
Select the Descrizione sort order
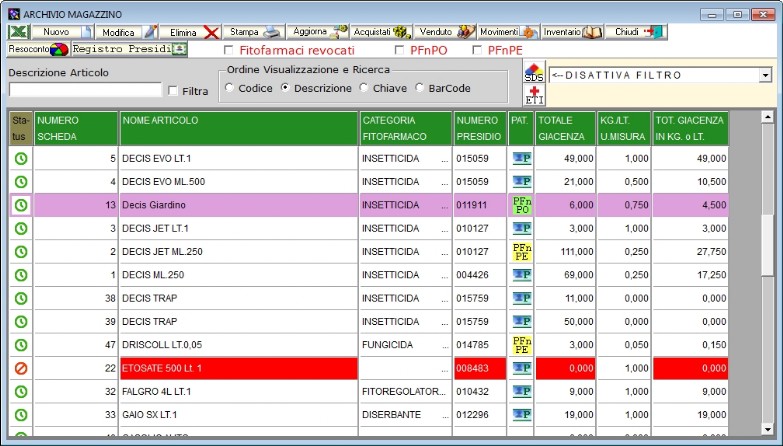pos(285,87)
